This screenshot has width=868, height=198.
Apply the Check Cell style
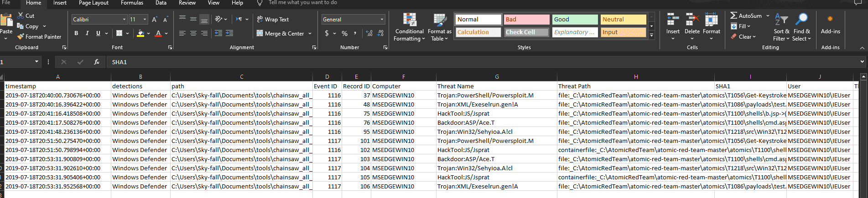tap(526, 32)
